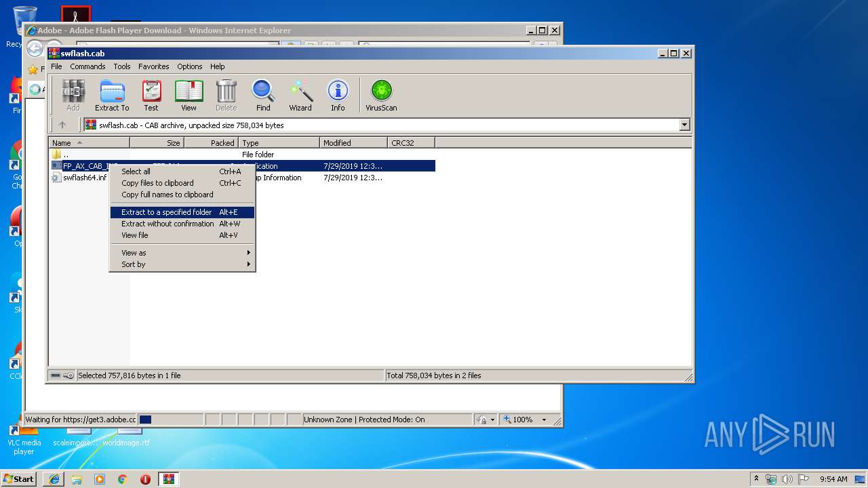
Task: Open the media player taskbar icon
Action: 100,479
